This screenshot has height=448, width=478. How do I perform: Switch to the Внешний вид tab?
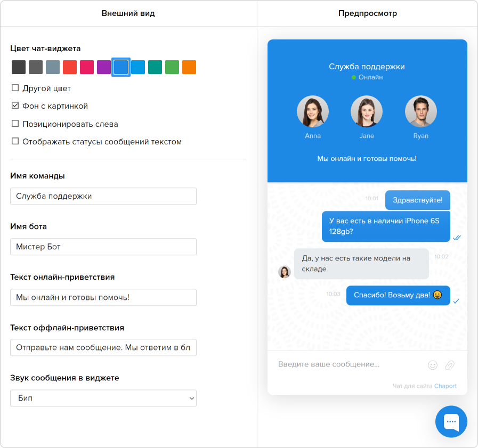coord(129,13)
